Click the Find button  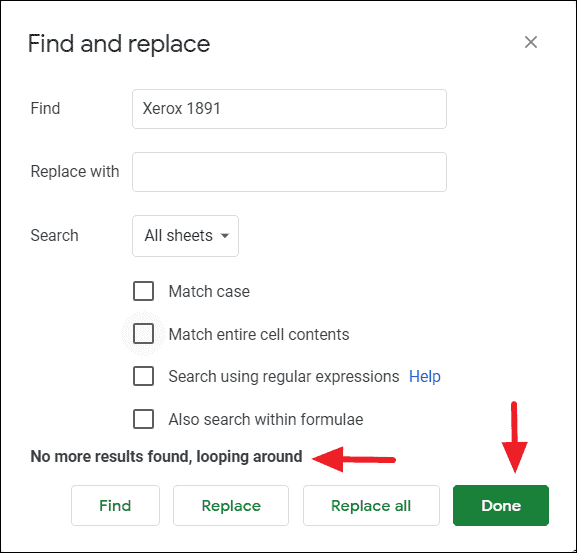click(115, 506)
